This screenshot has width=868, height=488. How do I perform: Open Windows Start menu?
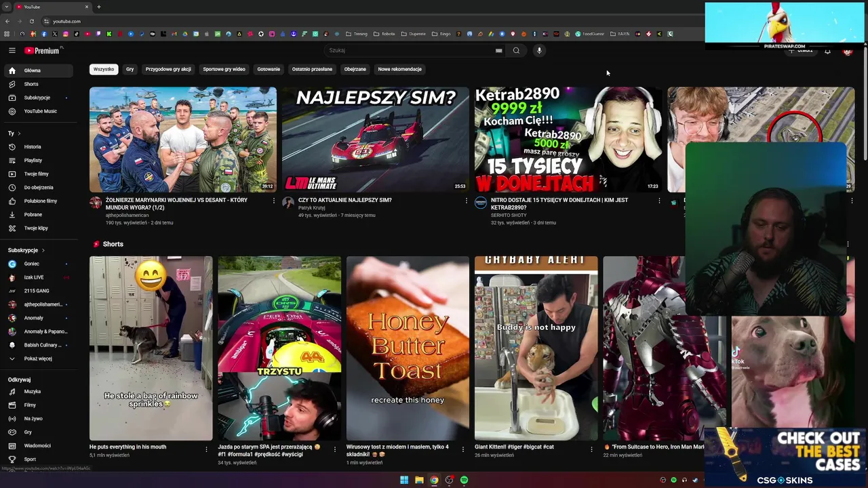[404, 480]
